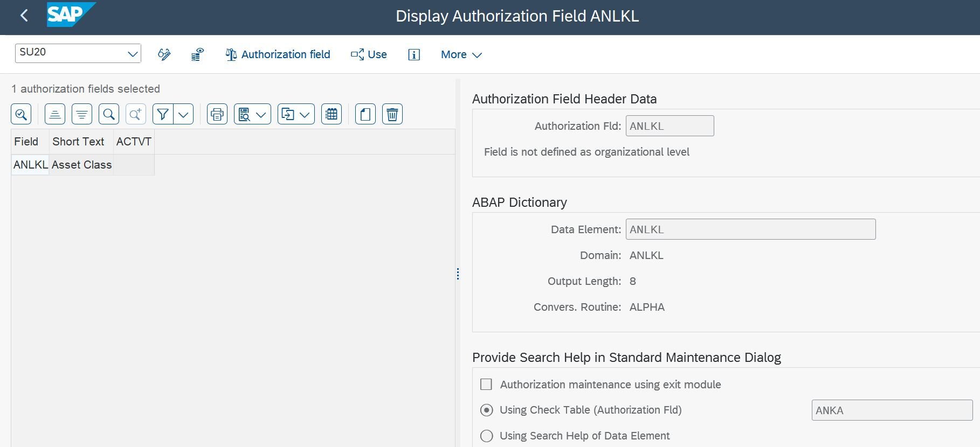The width and height of the screenshot is (980, 447).
Task: Expand the filter options dropdown arrow
Action: 183,114
